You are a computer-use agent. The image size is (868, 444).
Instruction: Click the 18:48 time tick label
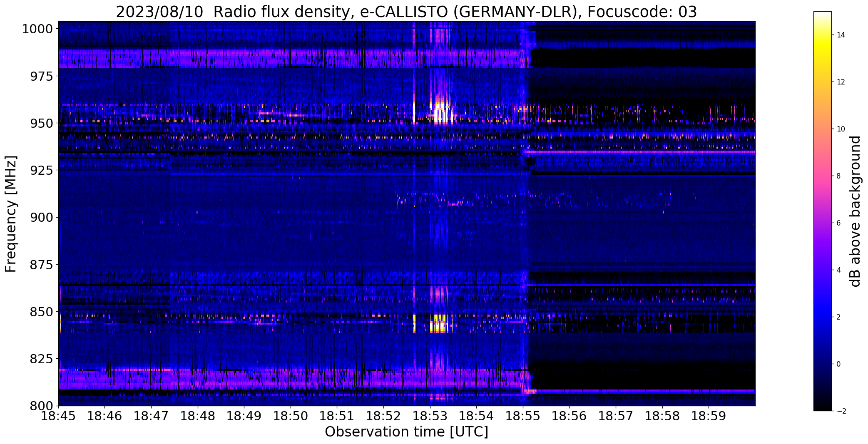[x=198, y=416]
